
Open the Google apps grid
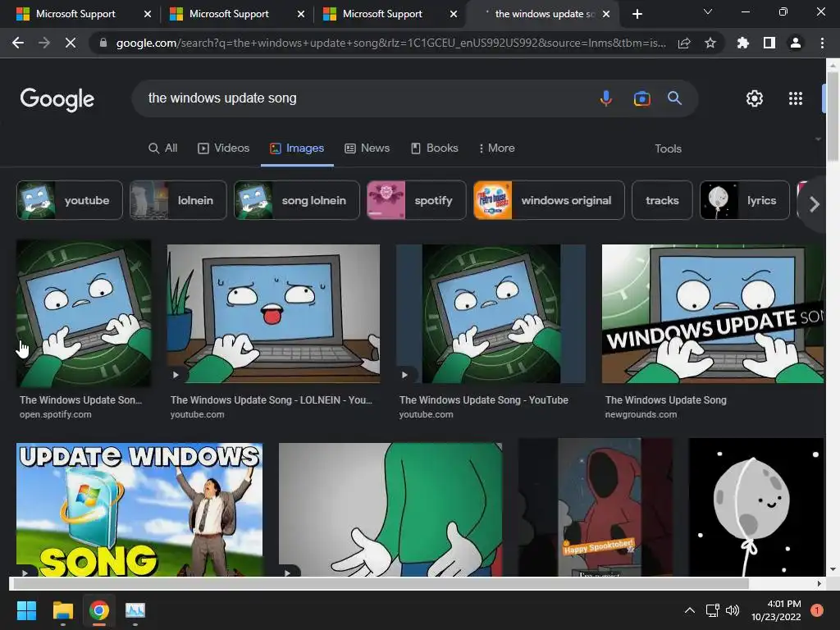click(x=796, y=98)
